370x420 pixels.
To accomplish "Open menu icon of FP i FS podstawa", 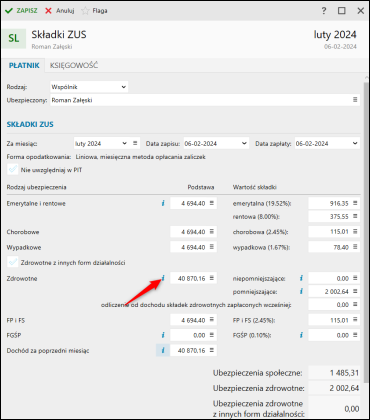I will [x=212, y=320].
